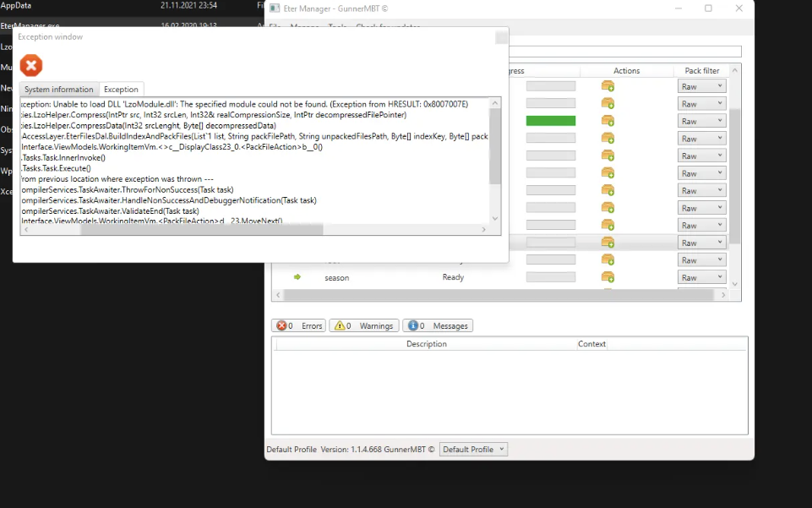Open the Default Profile dropdown

[474, 450]
